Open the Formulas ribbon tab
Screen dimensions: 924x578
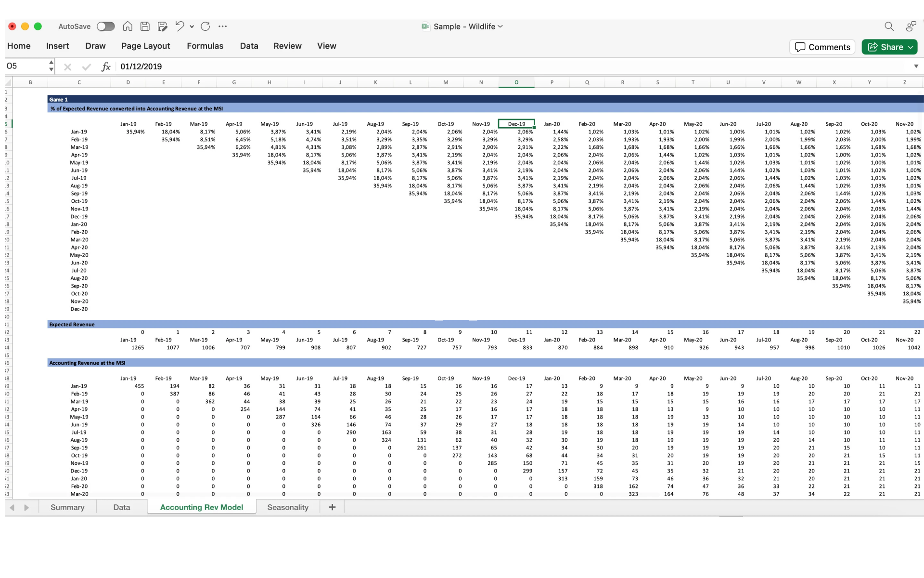pos(205,46)
